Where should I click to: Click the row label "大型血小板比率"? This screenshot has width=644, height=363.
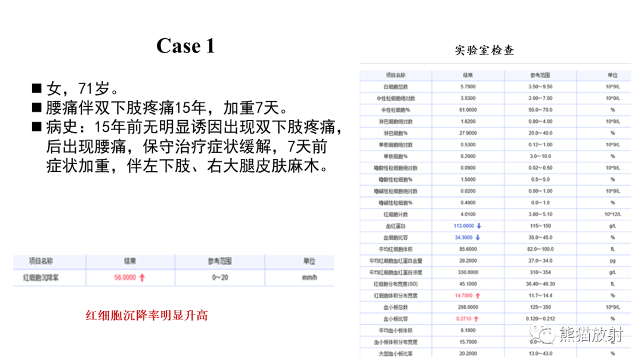[x=395, y=353]
